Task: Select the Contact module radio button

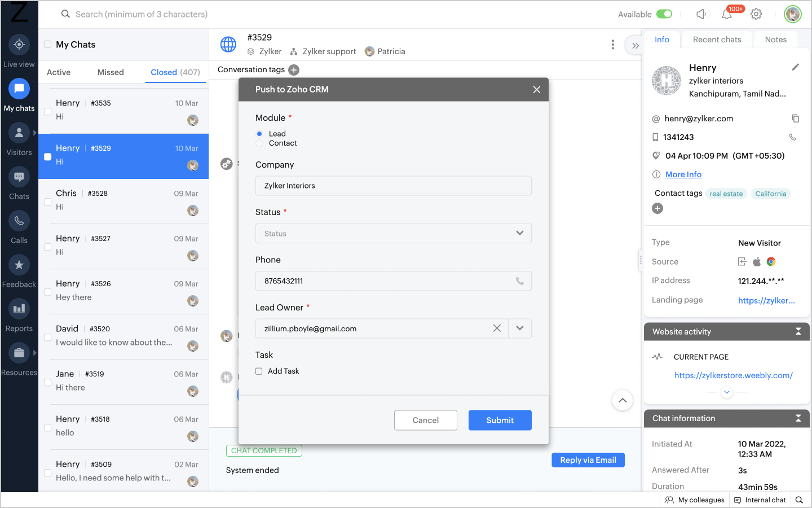Action: [259, 143]
